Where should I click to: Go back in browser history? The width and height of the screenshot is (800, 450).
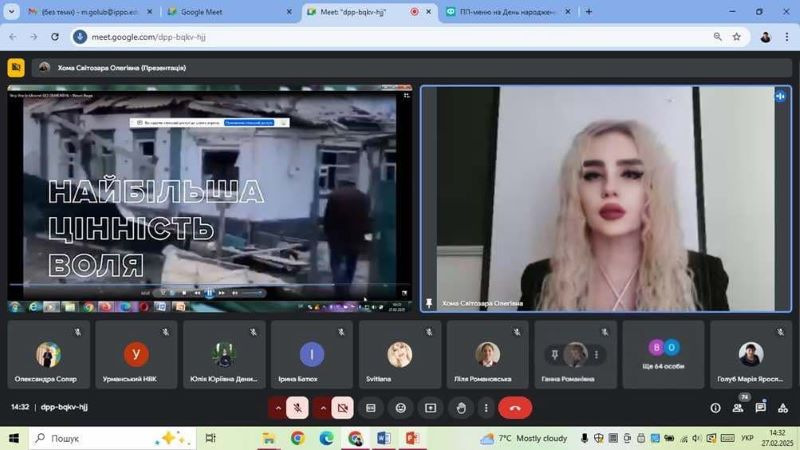coord(13,37)
